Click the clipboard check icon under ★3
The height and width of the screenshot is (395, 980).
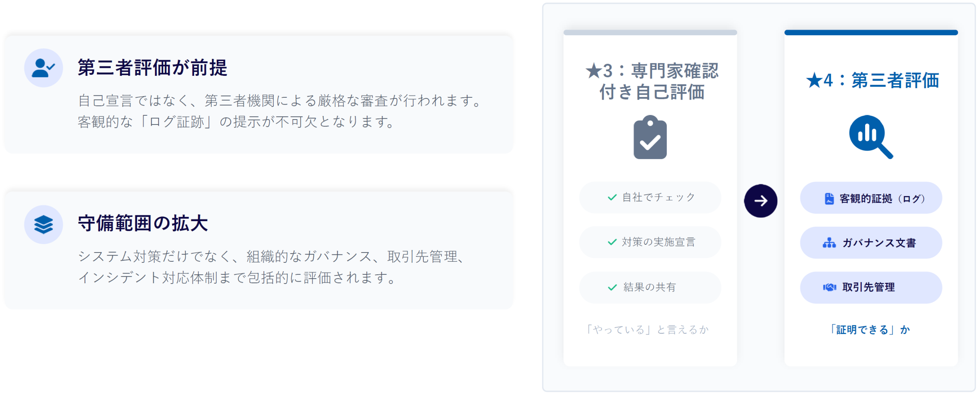[x=650, y=137]
